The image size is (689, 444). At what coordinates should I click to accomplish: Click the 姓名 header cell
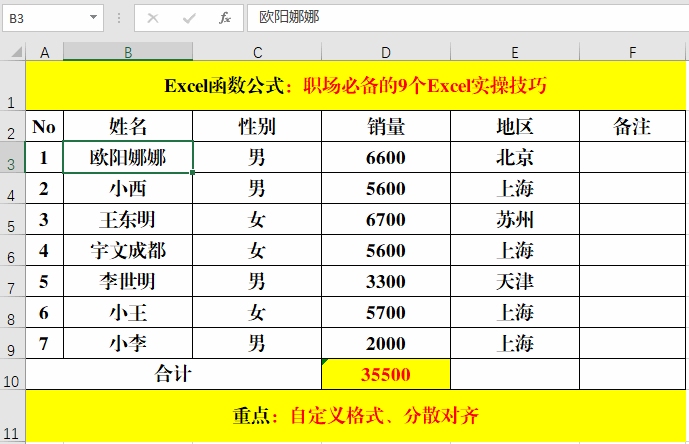[x=128, y=126]
